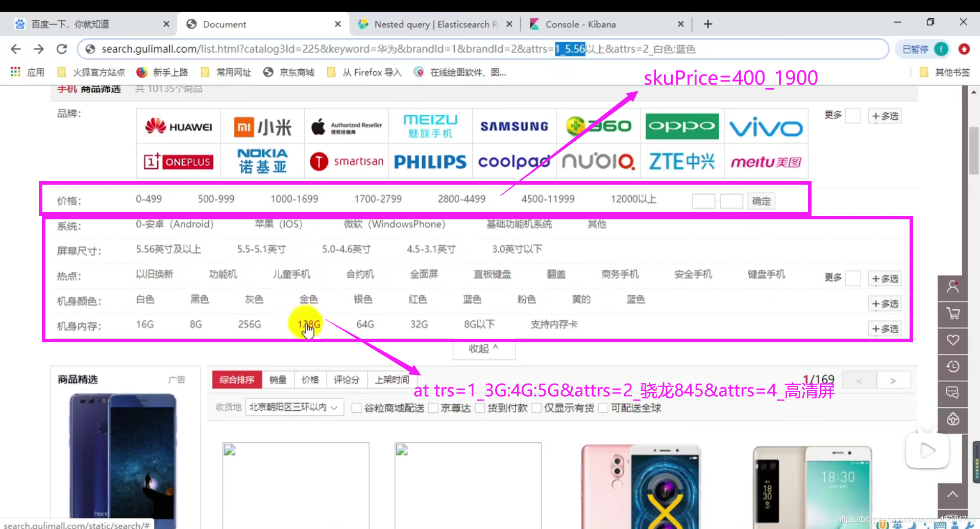Filter screen size 5.56英寸及以上
This screenshot has width=980, height=529.
(x=168, y=249)
